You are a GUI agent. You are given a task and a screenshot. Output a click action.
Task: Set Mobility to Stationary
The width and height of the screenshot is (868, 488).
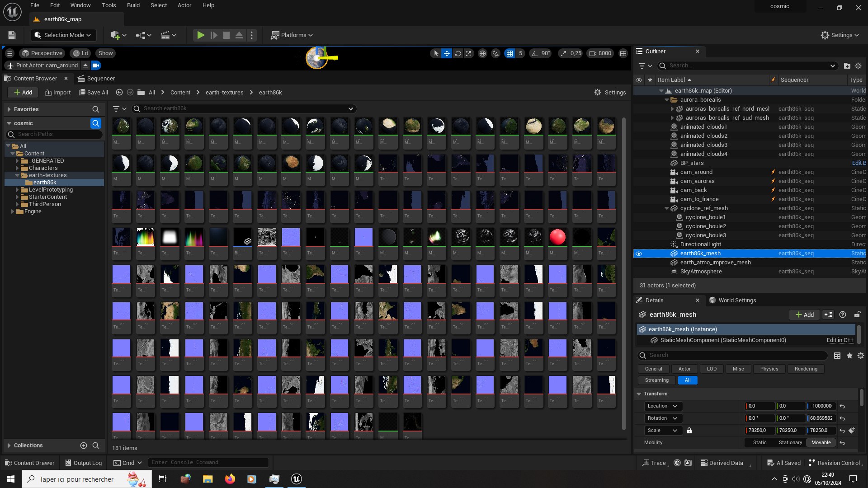790,443
